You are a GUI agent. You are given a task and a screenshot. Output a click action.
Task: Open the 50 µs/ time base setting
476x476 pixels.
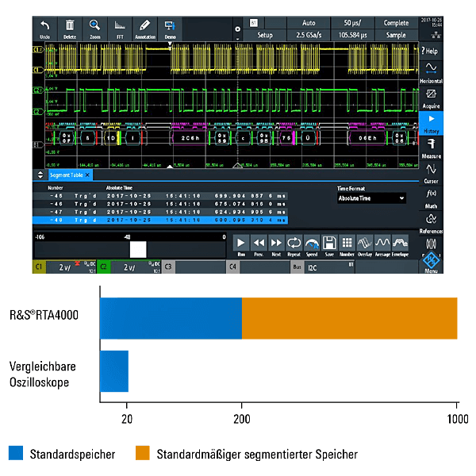click(x=352, y=23)
